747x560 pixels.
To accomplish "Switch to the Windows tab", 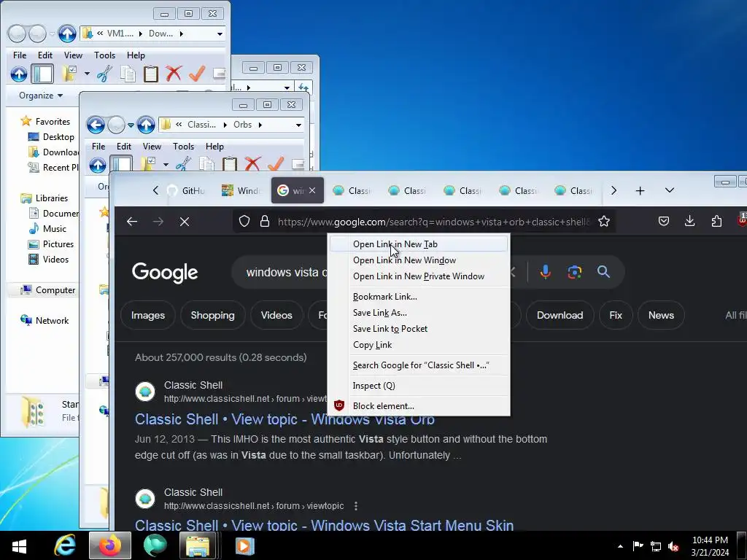I will 241,190.
